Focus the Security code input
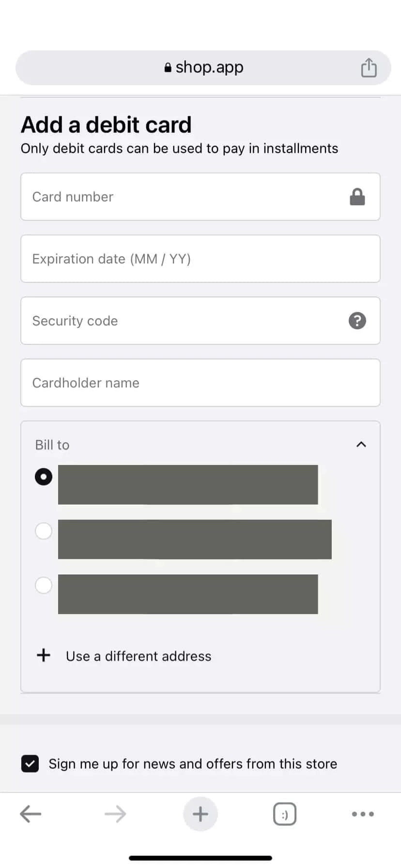Viewport: 401px width, 868px height. 184,321
